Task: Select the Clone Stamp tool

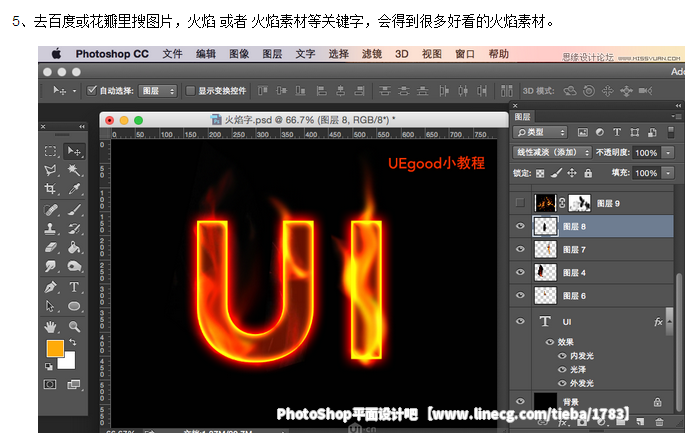Action: pyautogui.click(x=51, y=229)
